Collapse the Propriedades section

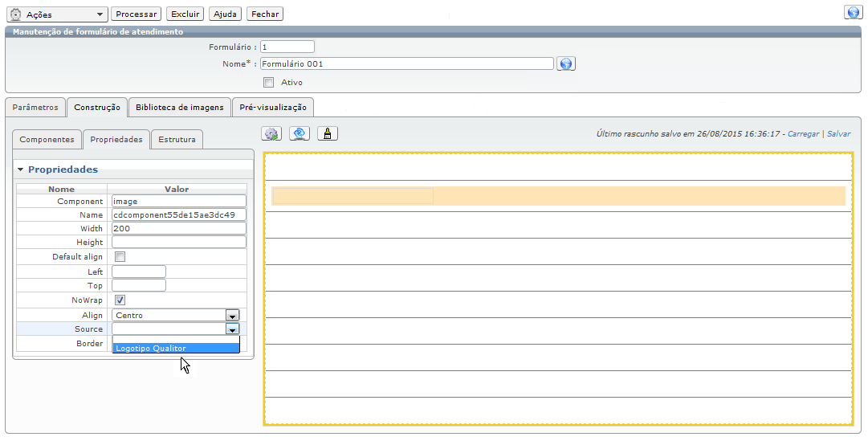pos(21,169)
